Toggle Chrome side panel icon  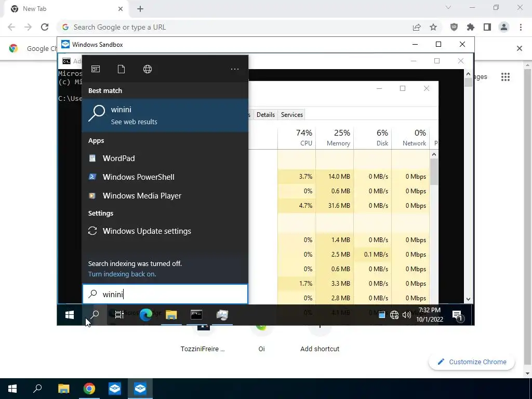coord(487,27)
